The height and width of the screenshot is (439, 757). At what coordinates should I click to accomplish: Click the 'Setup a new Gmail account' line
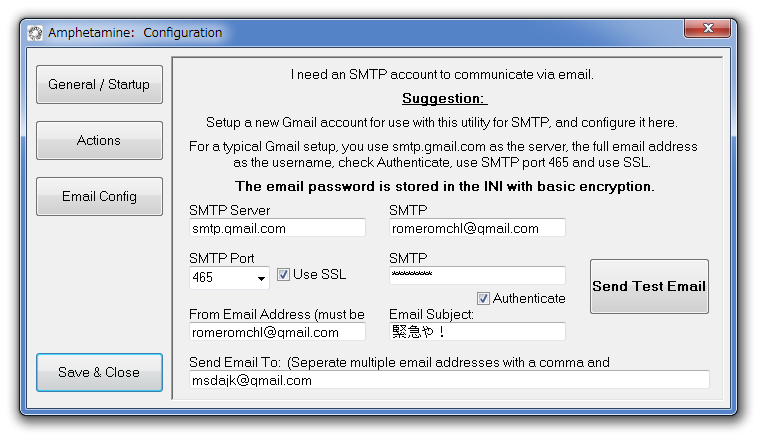pyautogui.click(x=442, y=123)
